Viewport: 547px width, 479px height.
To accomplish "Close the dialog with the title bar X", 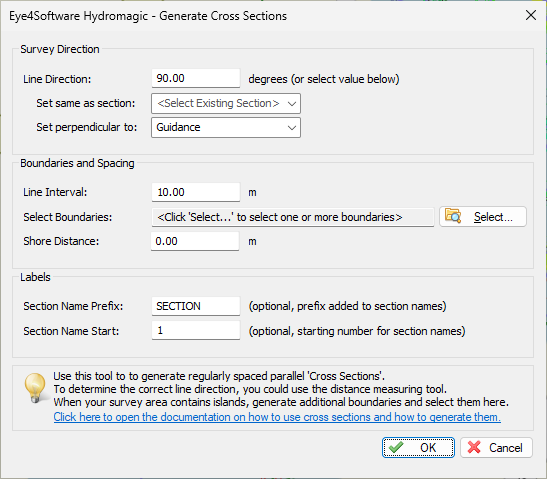I will point(531,15).
